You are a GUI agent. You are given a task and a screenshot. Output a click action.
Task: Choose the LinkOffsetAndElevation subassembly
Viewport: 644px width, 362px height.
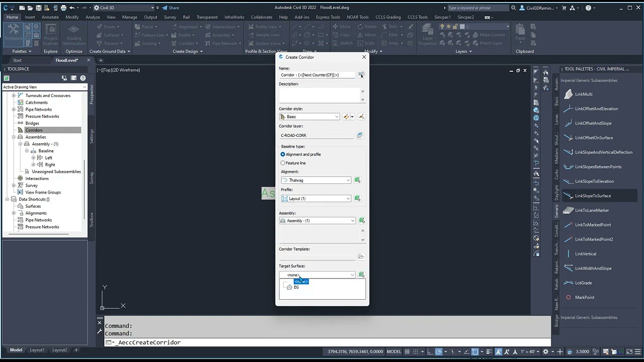[x=596, y=109]
